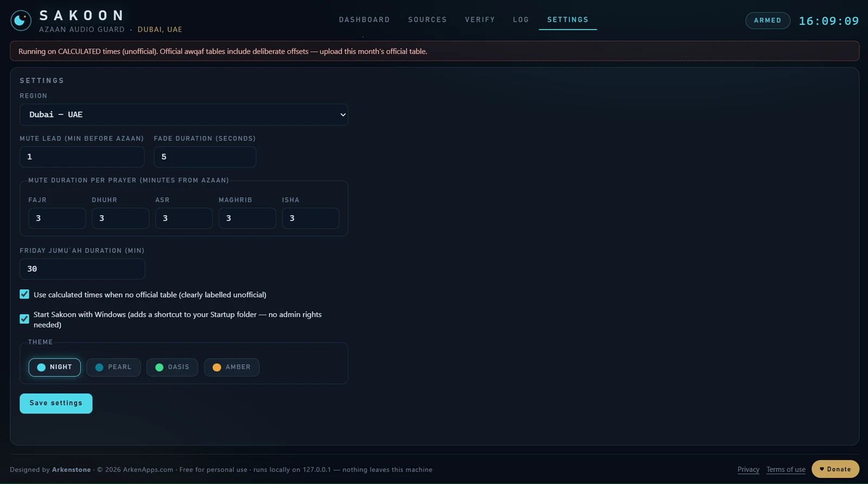Focus the Fade duration seconds field
This screenshot has height=484, width=868.
pyautogui.click(x=205, y=157)
